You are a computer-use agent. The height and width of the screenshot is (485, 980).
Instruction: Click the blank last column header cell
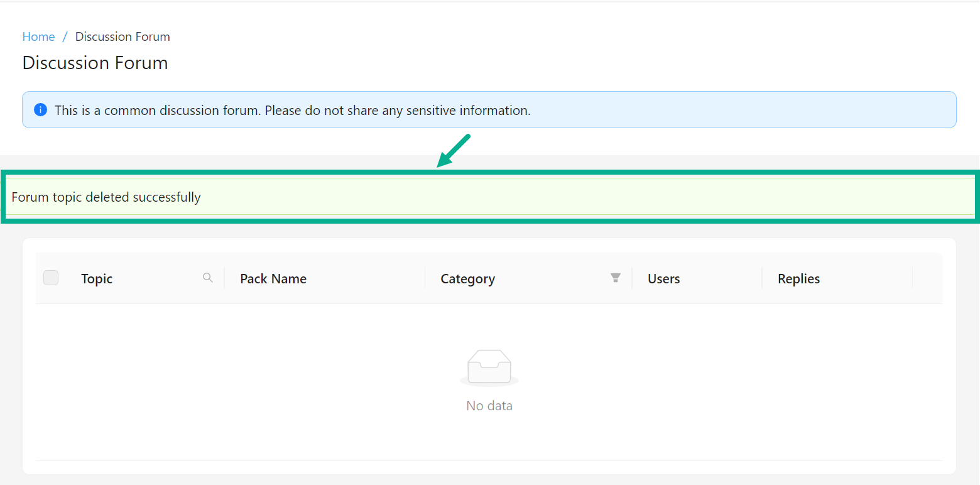(927, 278)
